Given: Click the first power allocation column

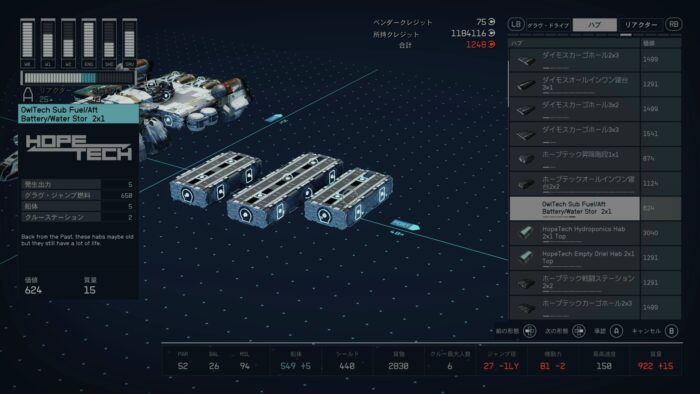Looking at the screenshot, I should tap(27, 43).
